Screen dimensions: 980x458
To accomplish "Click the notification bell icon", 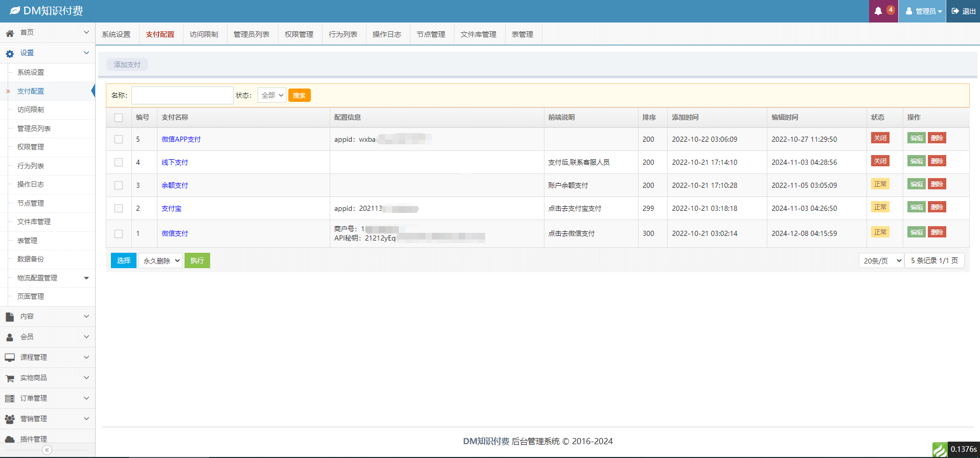I will tap(878, 11).
